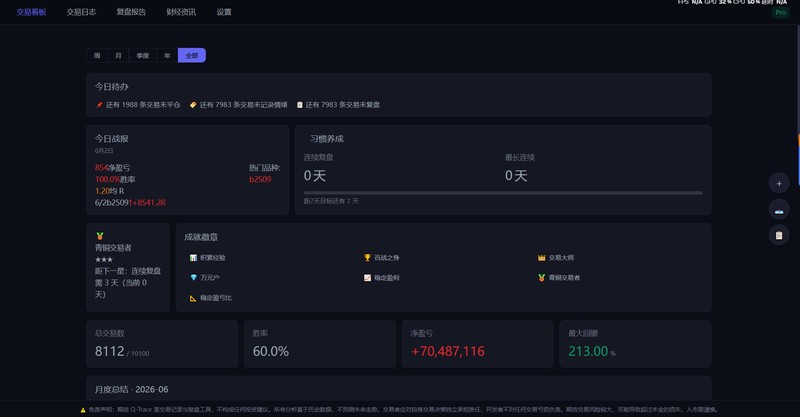Go to the 财经资讯 tab
Image resolution: width=800 pixels, height=417 pixels.
coord(181,12)
